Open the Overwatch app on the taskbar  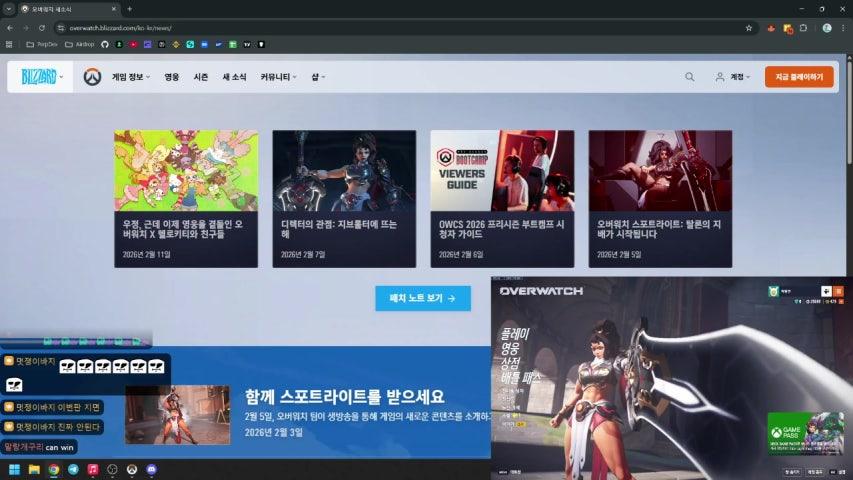click(x=132, y=469)
